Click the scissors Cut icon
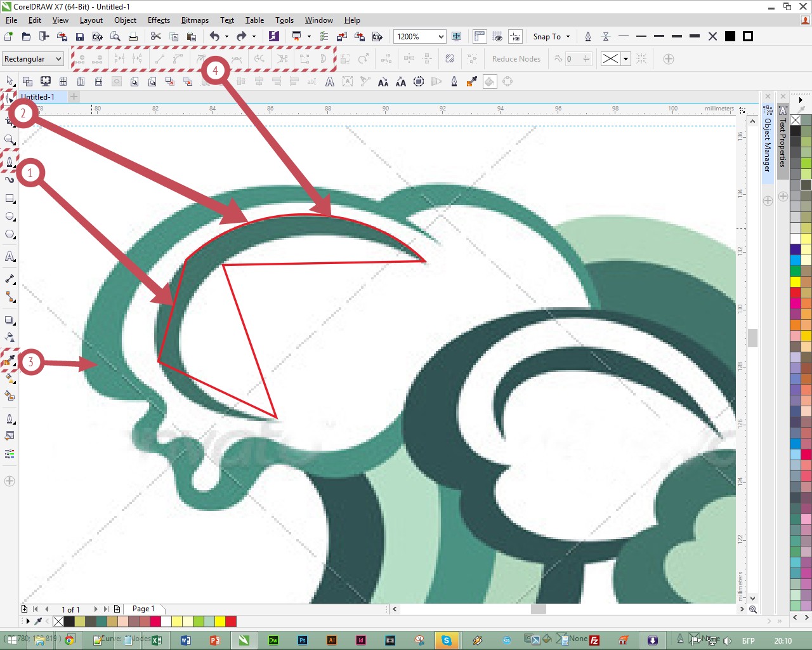The height and width of the screenshot is (650, 812). point(156,36)
